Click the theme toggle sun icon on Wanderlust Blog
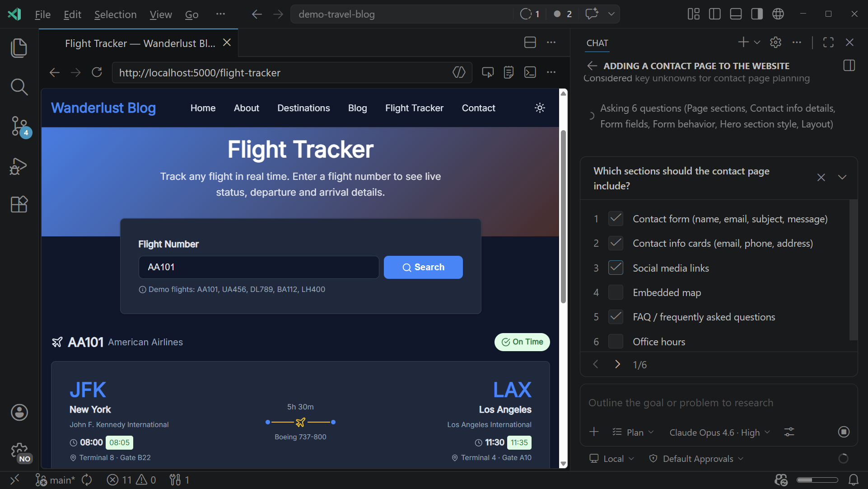868x489 pixels. pos(540,108)
